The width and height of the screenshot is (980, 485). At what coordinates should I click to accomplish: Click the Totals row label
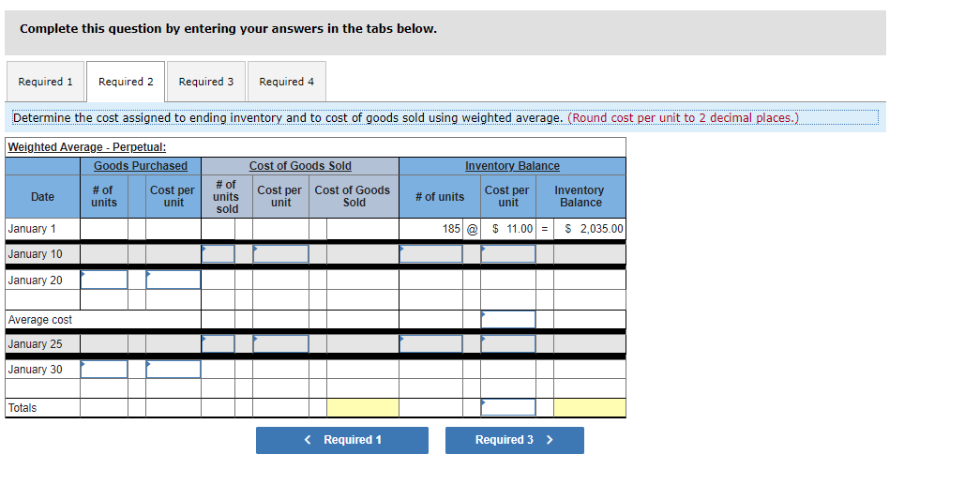pos(23,407)
